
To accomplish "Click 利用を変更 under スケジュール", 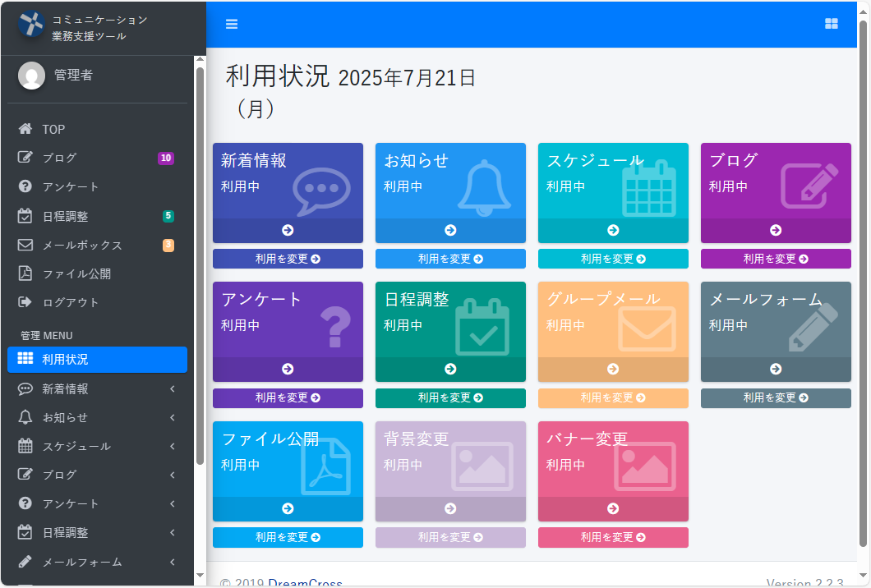I will point(613,259).
